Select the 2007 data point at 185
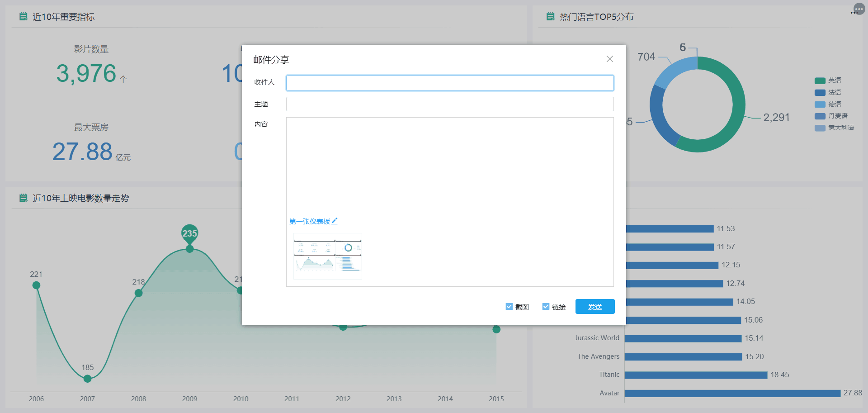The width and height of the screenshot is (868, 413). [88, 379]
